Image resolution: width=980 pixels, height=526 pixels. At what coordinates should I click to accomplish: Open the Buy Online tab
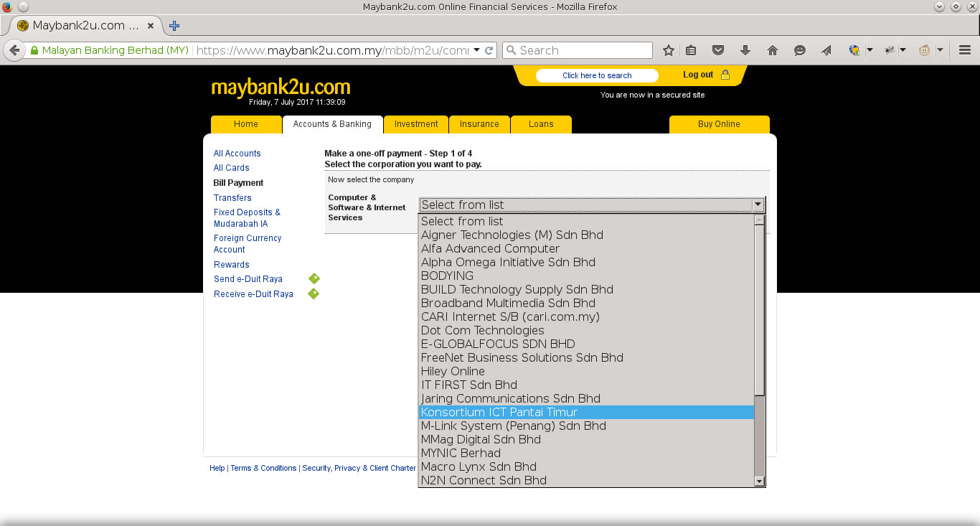click(719, 124)
